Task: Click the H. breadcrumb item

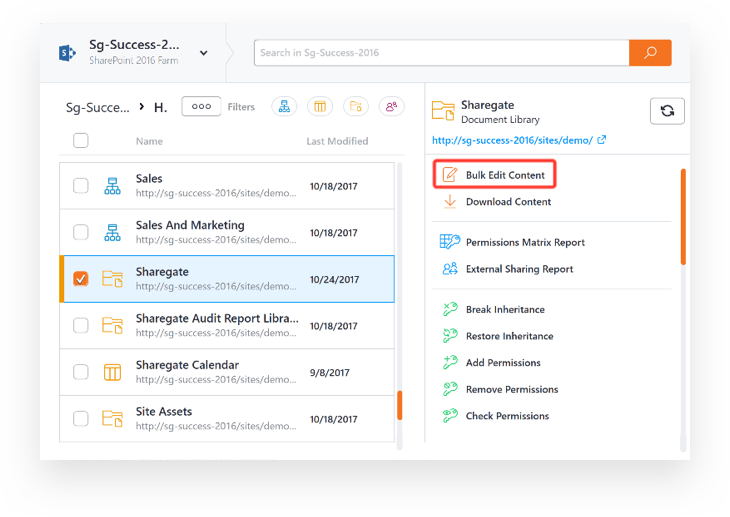Action: pos(161,108)
